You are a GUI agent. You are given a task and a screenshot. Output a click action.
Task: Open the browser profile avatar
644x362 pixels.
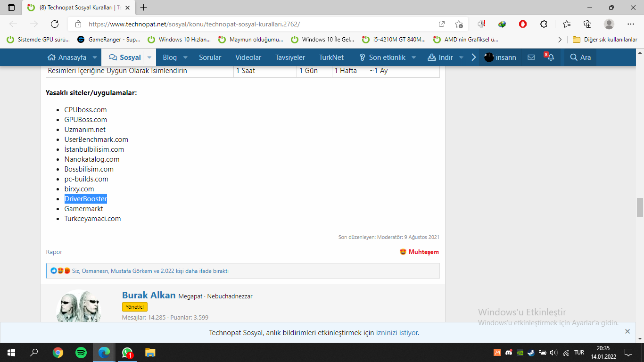tap(609, 24)
